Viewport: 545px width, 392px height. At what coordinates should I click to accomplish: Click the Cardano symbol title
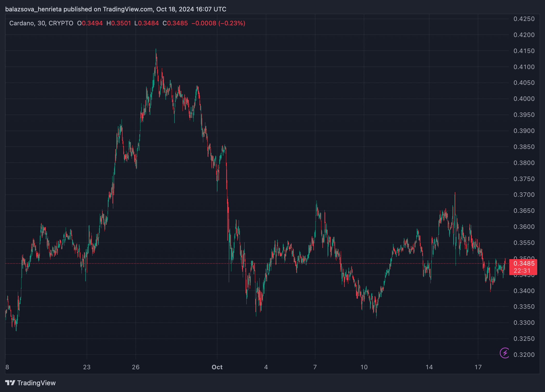pos(22,23)
